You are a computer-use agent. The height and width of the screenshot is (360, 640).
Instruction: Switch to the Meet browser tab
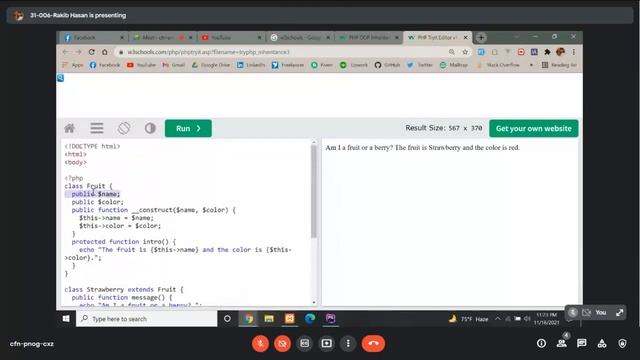coord(162,38)
